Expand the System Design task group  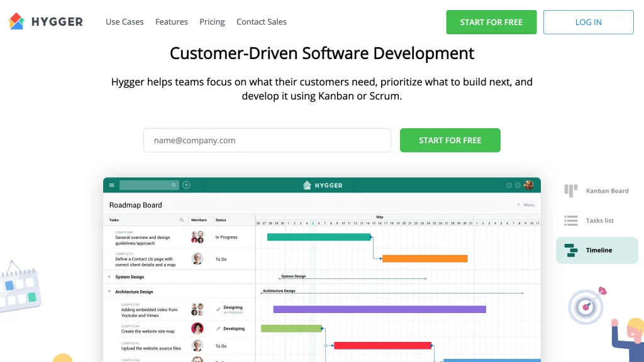click(109, 277)
